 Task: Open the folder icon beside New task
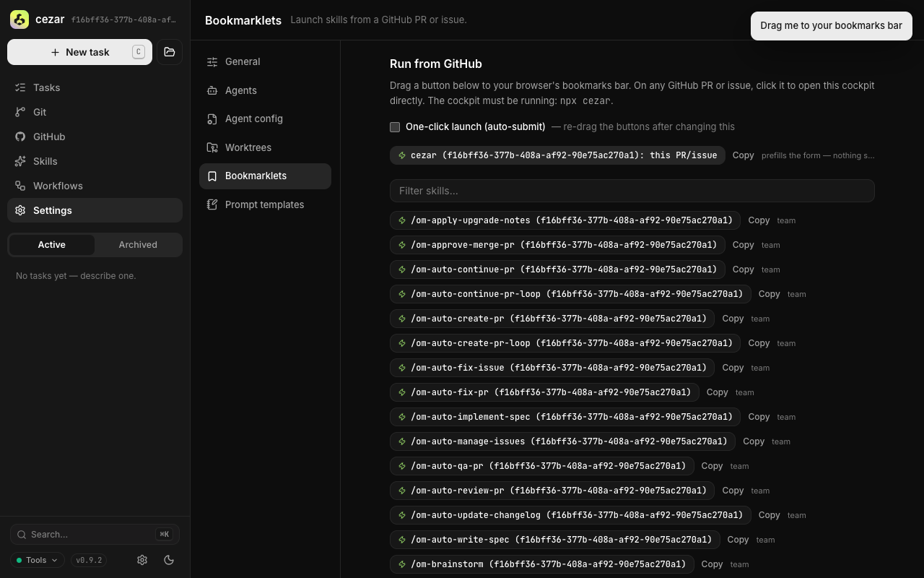[x=170, y=52]
